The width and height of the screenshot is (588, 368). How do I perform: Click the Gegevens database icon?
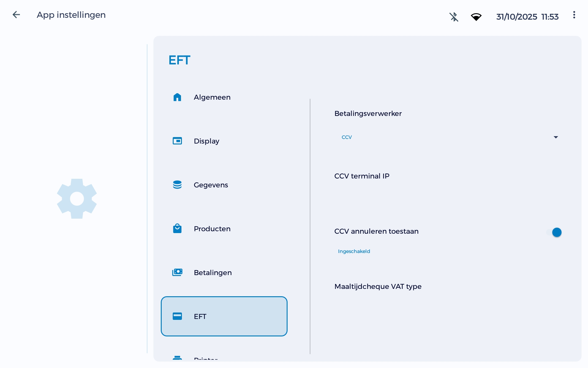[177, 185]
